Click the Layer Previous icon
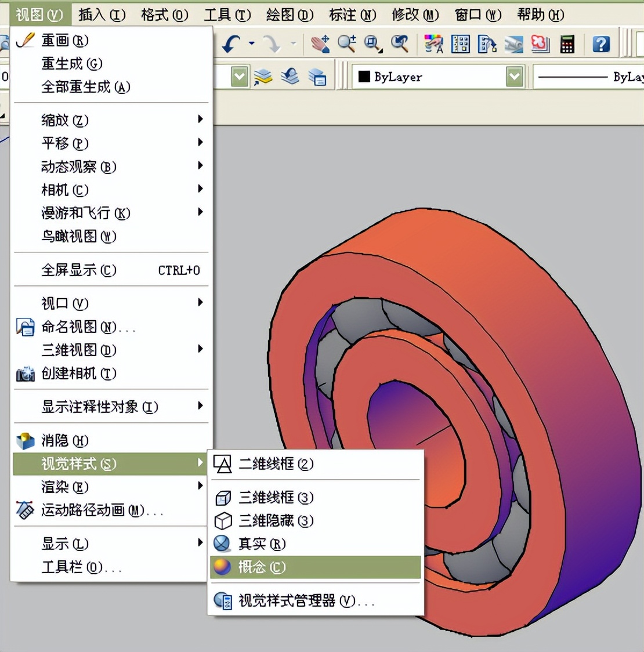Viewport: 644px width, 652px height. pos(290,77)
